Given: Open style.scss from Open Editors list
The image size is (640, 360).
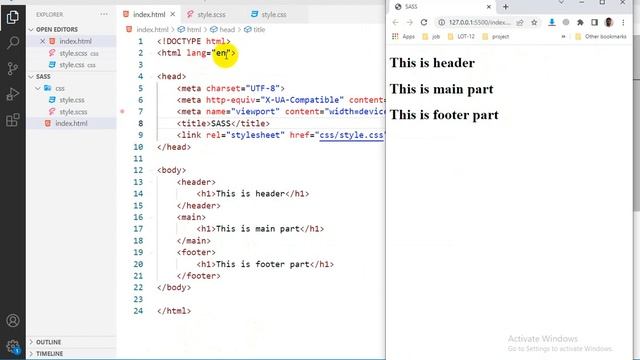Looking at the screenshot, I should click(73, 53).
